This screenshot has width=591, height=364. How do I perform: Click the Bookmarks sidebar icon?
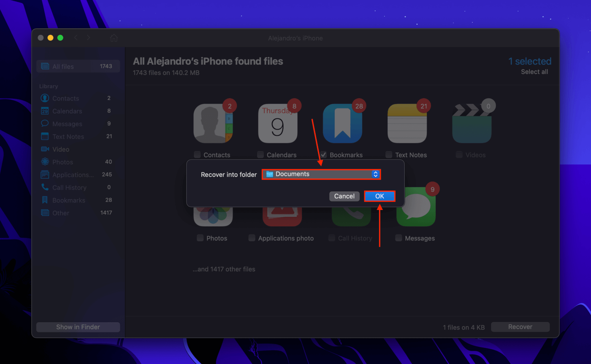click(x=45, y=200)
